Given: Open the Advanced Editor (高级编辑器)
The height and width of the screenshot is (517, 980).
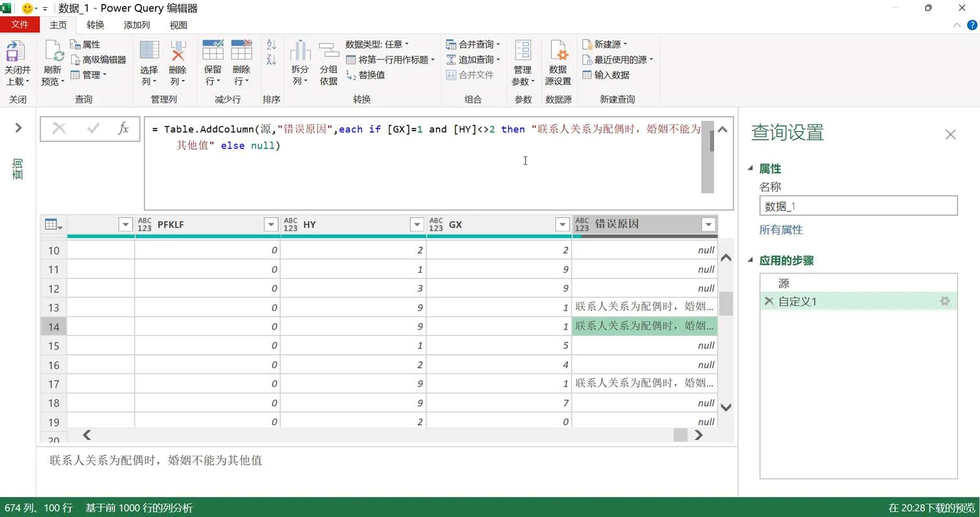Looking at the screenshot, I should click(98, 59).
